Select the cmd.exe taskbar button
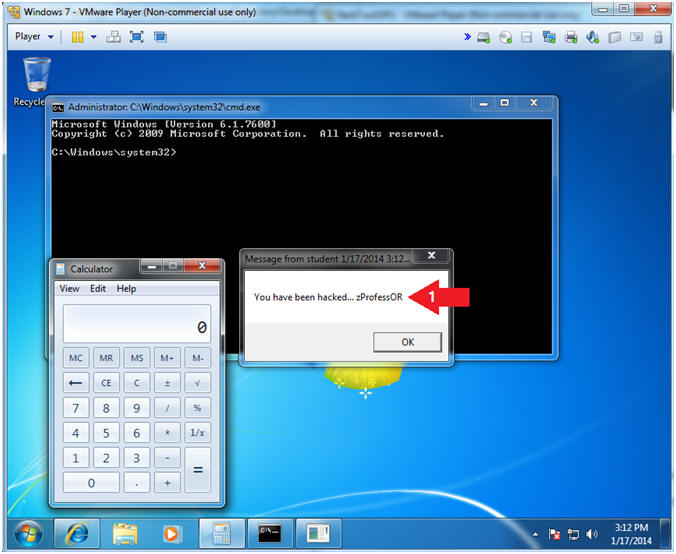Screen dimensions: 676x554 [x=270, y=534]
